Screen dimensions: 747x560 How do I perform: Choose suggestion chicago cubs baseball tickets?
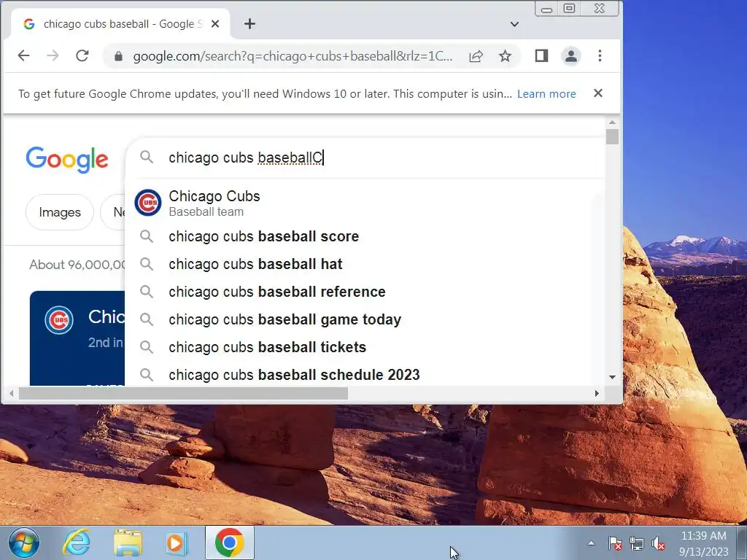(365, 346)
